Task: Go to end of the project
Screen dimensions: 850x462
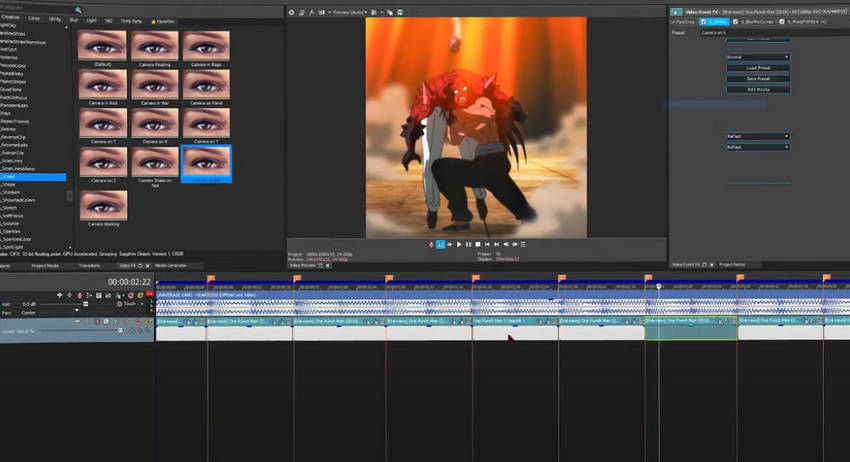Action: [x=496, y=245]
